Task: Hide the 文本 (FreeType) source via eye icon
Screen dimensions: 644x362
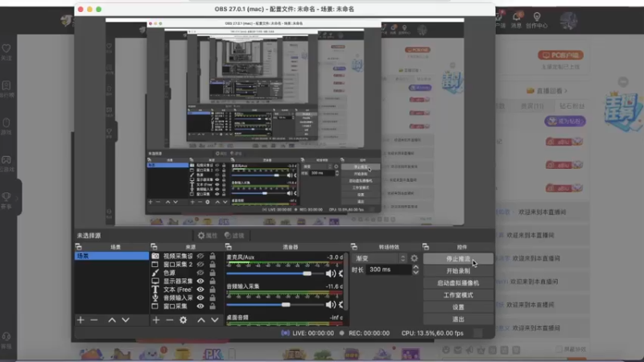Action: pyautogui.click(x=200, y=290)
